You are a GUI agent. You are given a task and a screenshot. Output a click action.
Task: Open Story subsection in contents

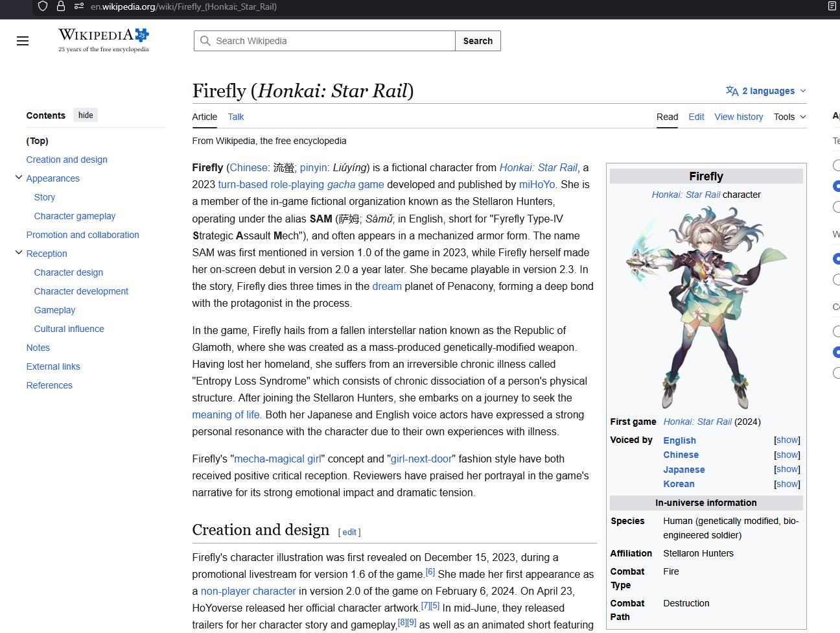coord(45,197)
